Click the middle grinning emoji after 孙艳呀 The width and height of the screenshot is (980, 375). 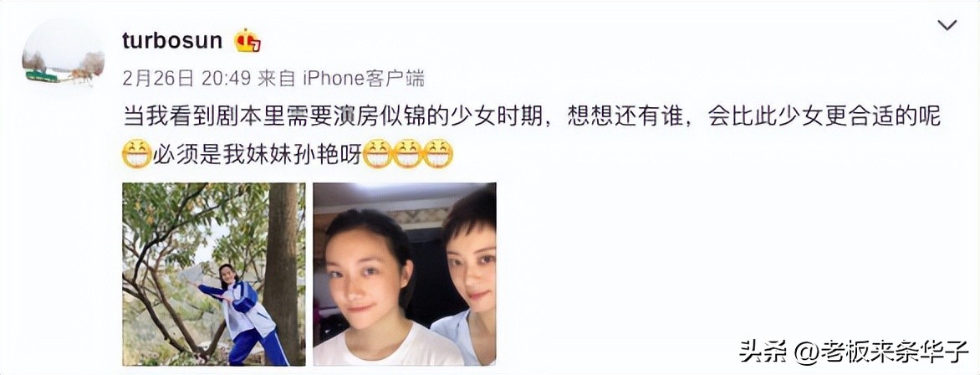(x=407, y=153)
